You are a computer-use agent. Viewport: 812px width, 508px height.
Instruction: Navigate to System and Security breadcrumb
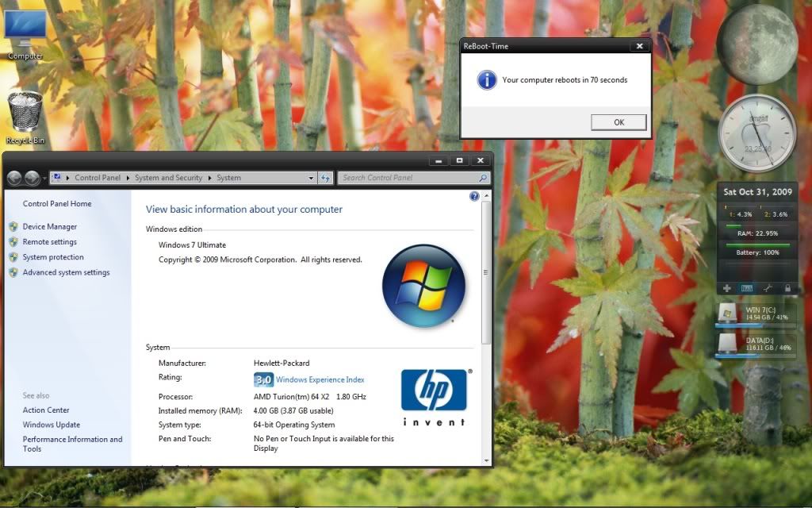(x=168, y=179)
